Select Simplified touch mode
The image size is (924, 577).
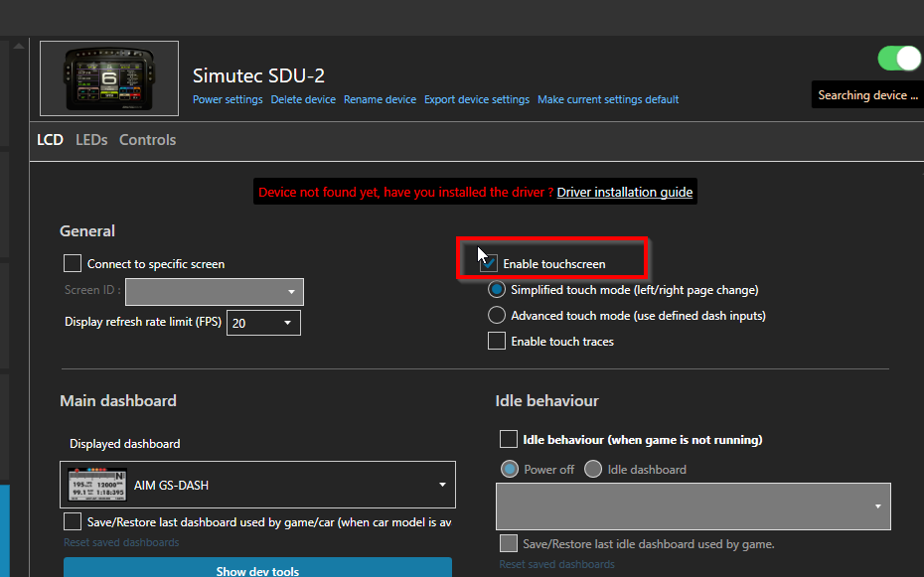click(x=497, y=289)
